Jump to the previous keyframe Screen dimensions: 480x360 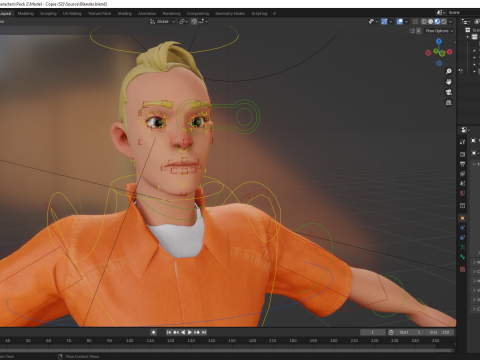(176, 332)
